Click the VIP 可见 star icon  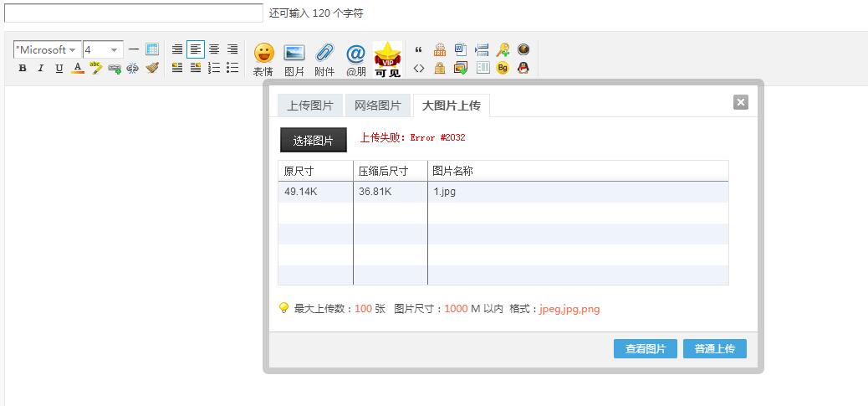[387, 59]
